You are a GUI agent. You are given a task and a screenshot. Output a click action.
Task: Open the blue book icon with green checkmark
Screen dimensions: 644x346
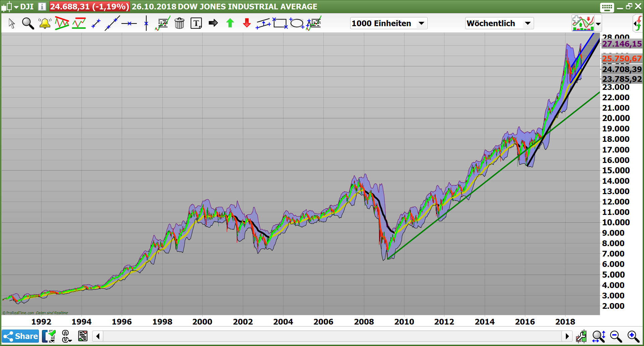click(49, 336)
